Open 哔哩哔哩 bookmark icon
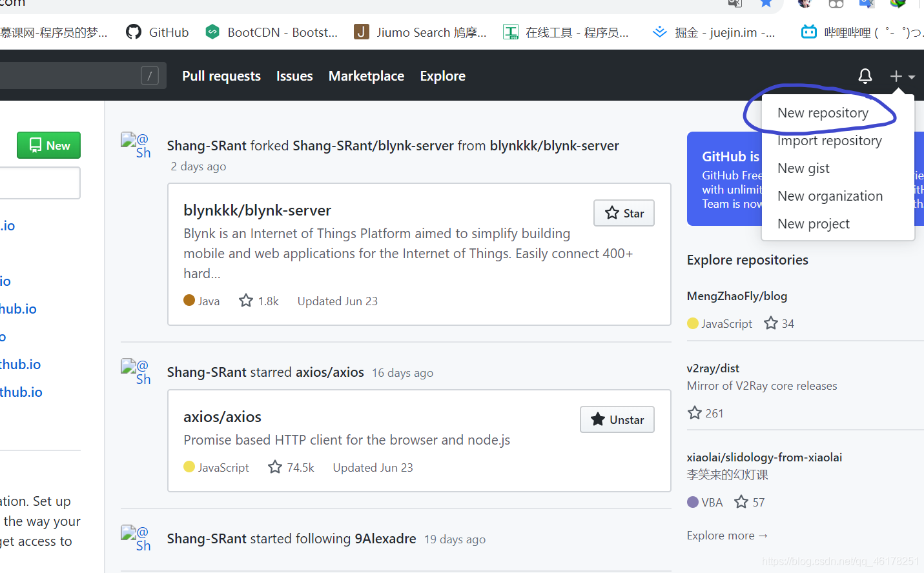924x573 pixels. (x=808, y=32)
